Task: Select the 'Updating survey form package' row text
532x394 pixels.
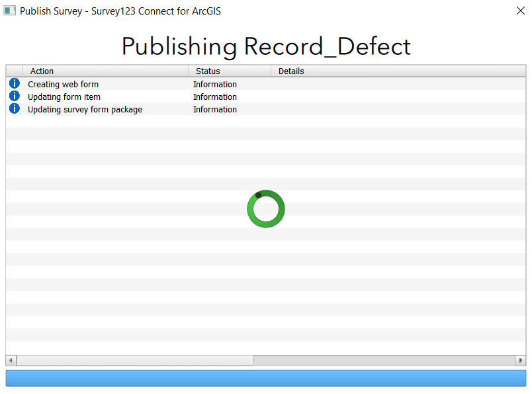Action: click(x=85, y=110)
